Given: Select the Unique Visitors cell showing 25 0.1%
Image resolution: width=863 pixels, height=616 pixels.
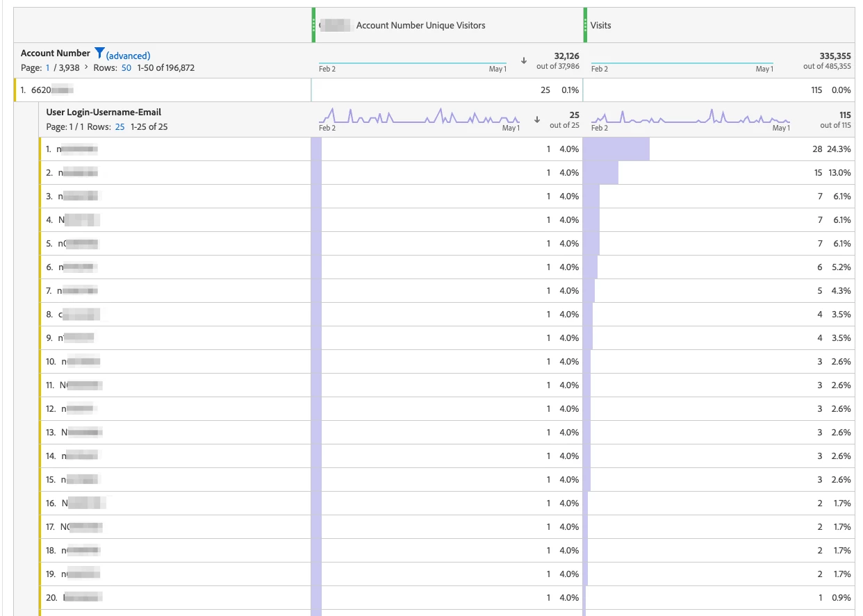Looking at the screenshot, I should tap(447, 90).
